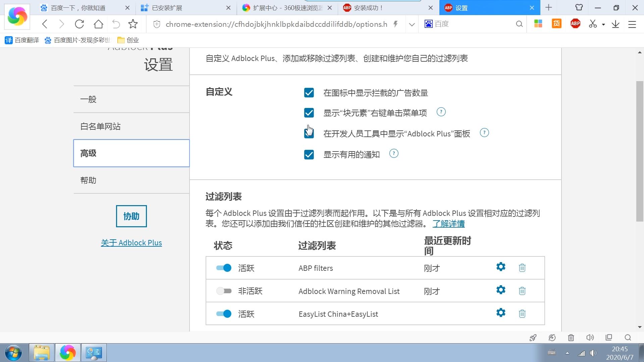Viewport: 644px width, 362px height.
Task: Delete EasyList China+EasyList via trash icon
Action: 522,314
